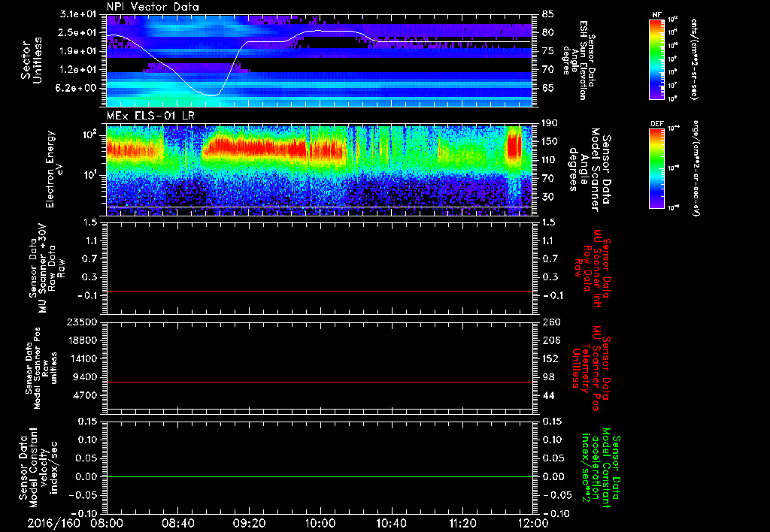This screenshot has height=532, width=770.
Task: Click the 85 degree sun elevation tick
Action: (548, 14)
